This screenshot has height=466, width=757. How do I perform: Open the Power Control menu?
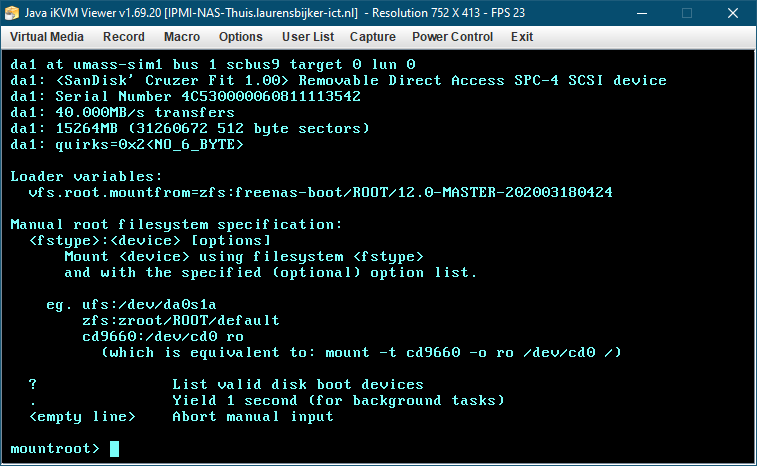(452, 37)
